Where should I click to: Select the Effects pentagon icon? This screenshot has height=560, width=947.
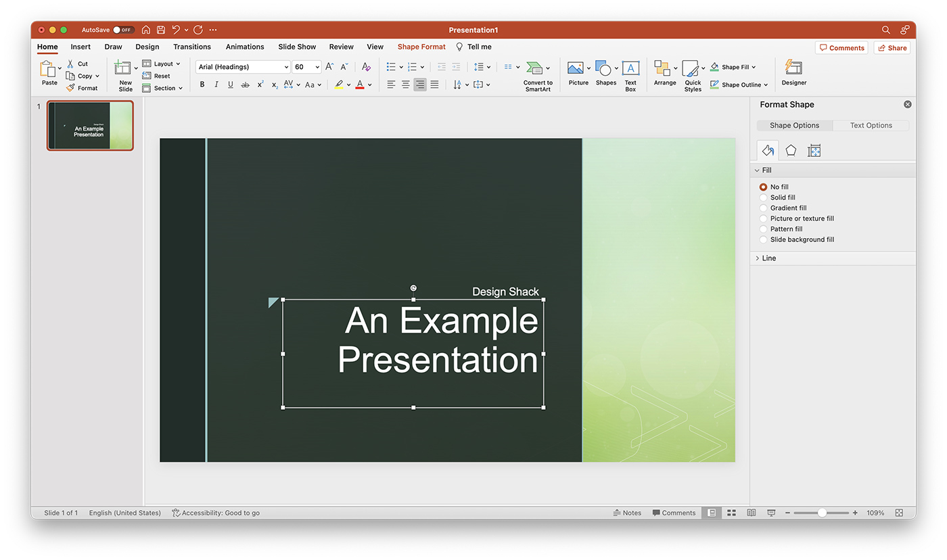pyautogui.click(x=791, y=150)
